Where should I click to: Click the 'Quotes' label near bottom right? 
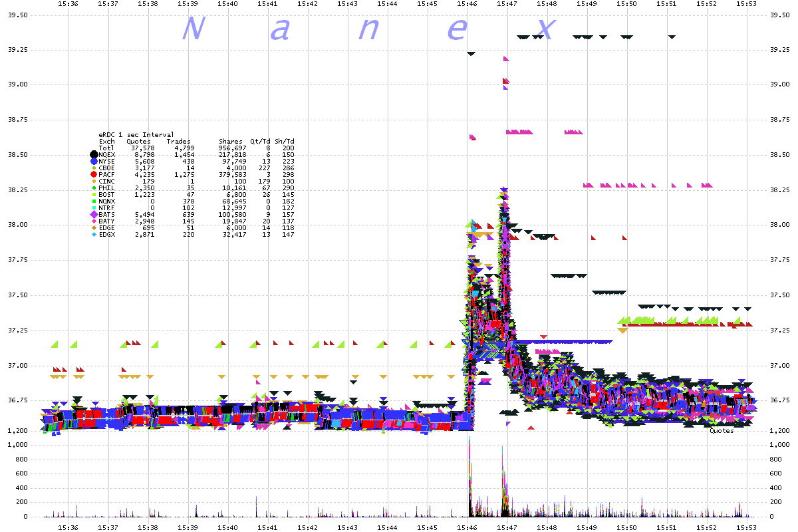(721, 430)
